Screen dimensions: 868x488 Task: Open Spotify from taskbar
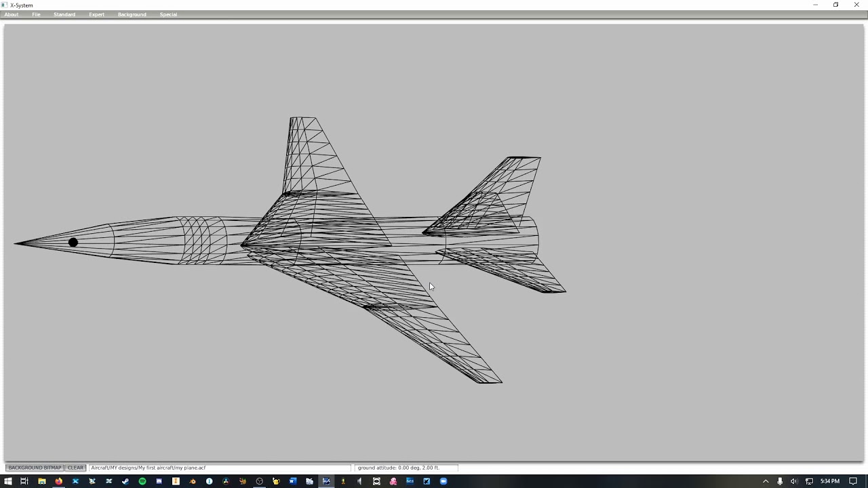[142, 481]
